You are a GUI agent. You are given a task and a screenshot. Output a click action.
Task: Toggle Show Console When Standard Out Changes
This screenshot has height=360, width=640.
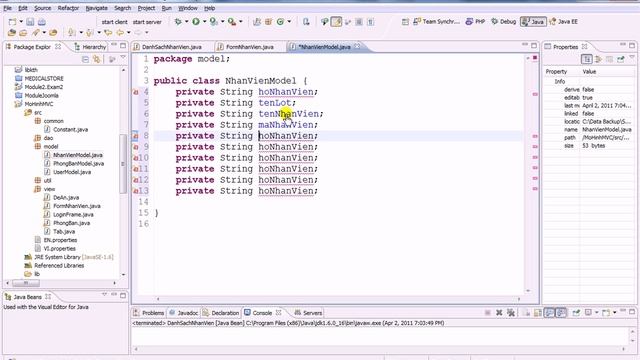click(x=549, y=313)
